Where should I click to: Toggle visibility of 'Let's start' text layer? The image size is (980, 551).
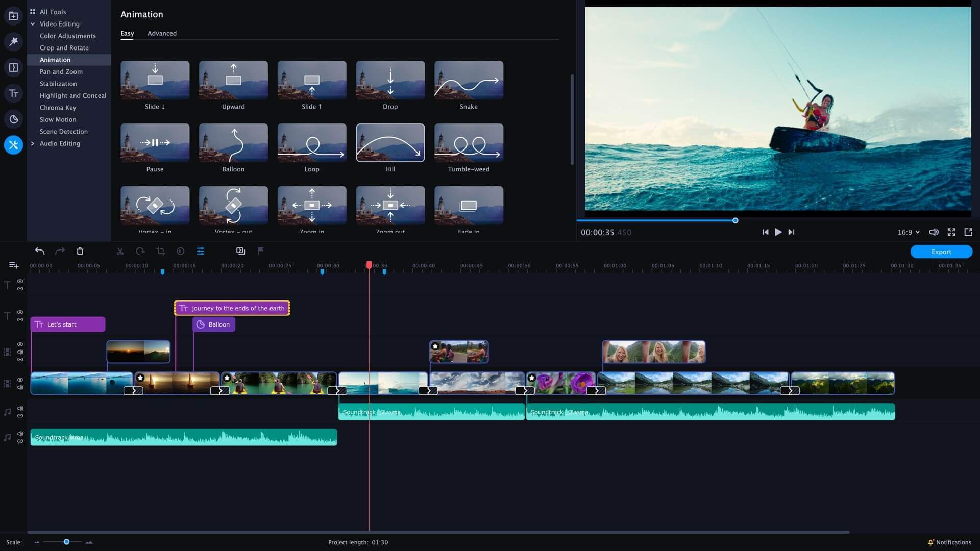19,313
